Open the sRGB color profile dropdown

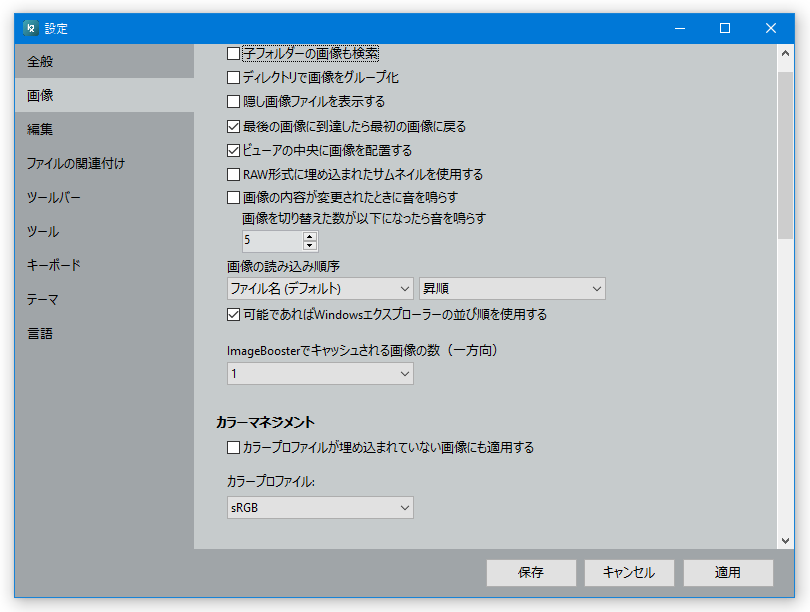(320, 508)
